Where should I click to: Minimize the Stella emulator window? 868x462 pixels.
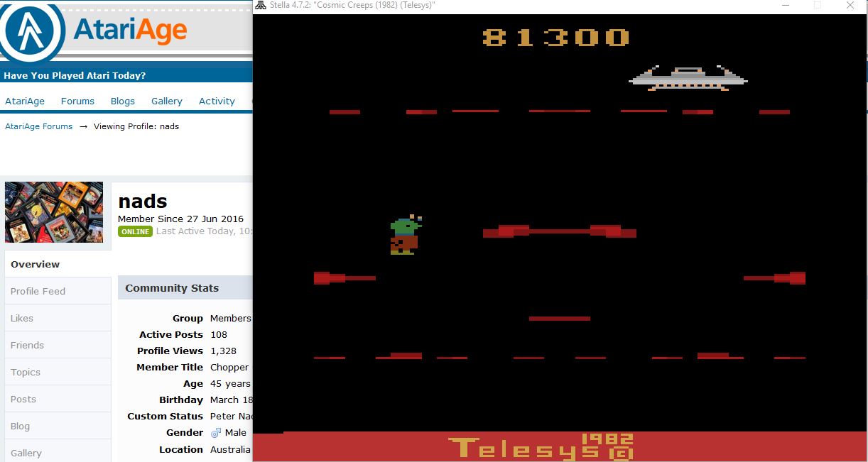786,6
